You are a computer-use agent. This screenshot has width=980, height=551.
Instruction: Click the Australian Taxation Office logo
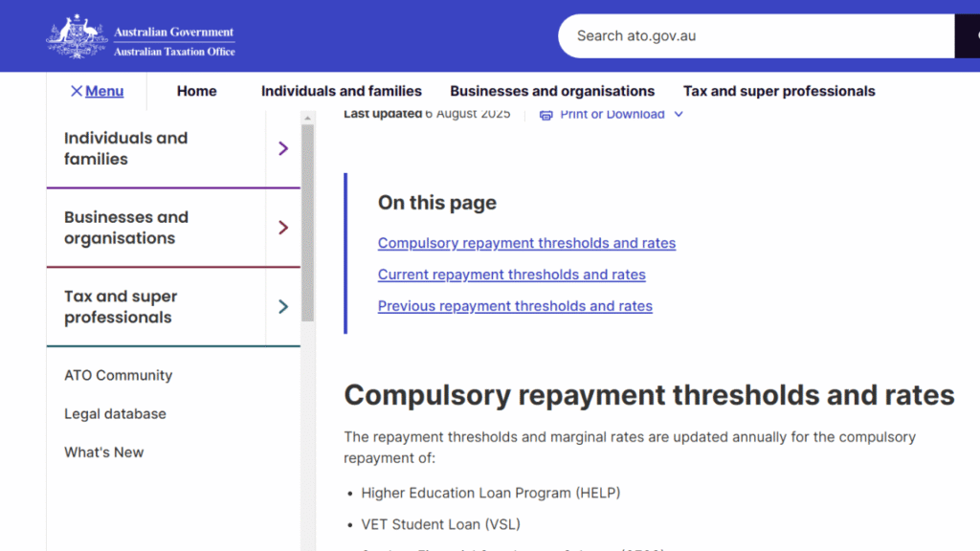141,36
